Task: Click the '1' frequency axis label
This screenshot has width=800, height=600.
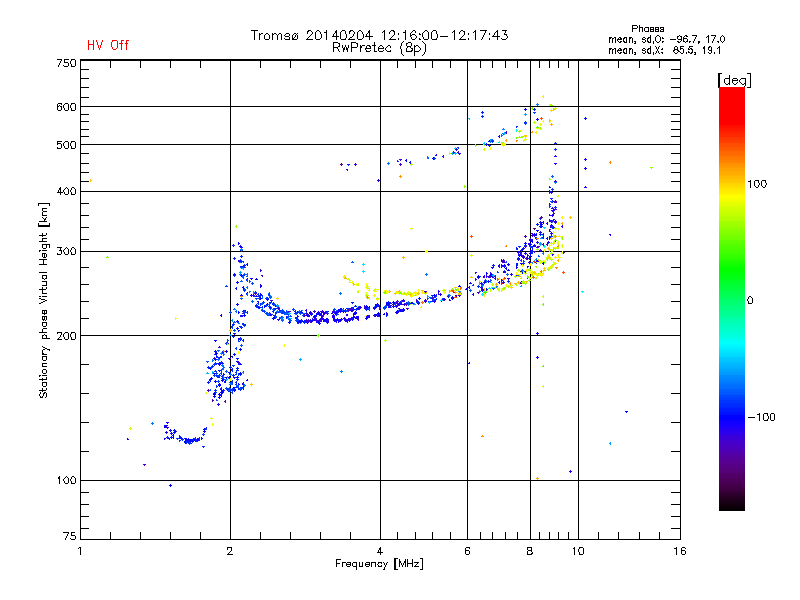Action: (x=80, y=551)
